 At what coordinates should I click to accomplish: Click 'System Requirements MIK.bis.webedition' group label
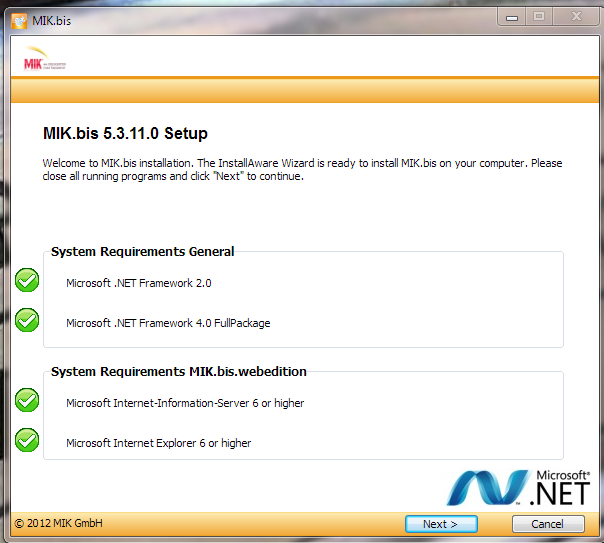(179, 372)
